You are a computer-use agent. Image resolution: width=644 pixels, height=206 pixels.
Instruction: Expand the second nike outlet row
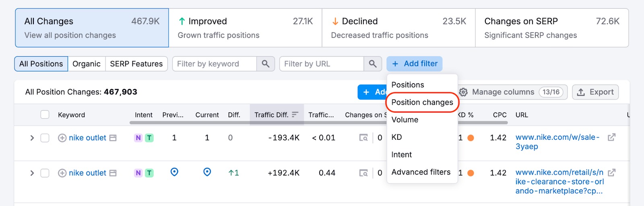tap(32, 173)
